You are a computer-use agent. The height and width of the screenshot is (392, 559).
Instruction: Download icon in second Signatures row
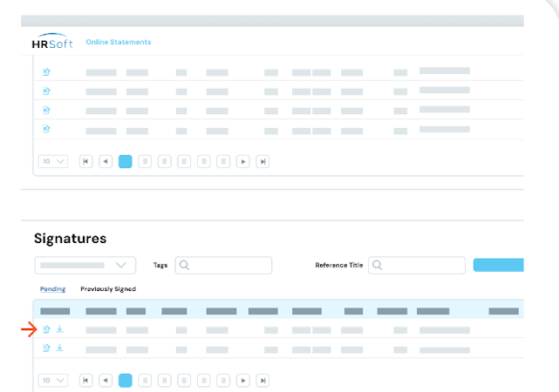click(59, 348)
